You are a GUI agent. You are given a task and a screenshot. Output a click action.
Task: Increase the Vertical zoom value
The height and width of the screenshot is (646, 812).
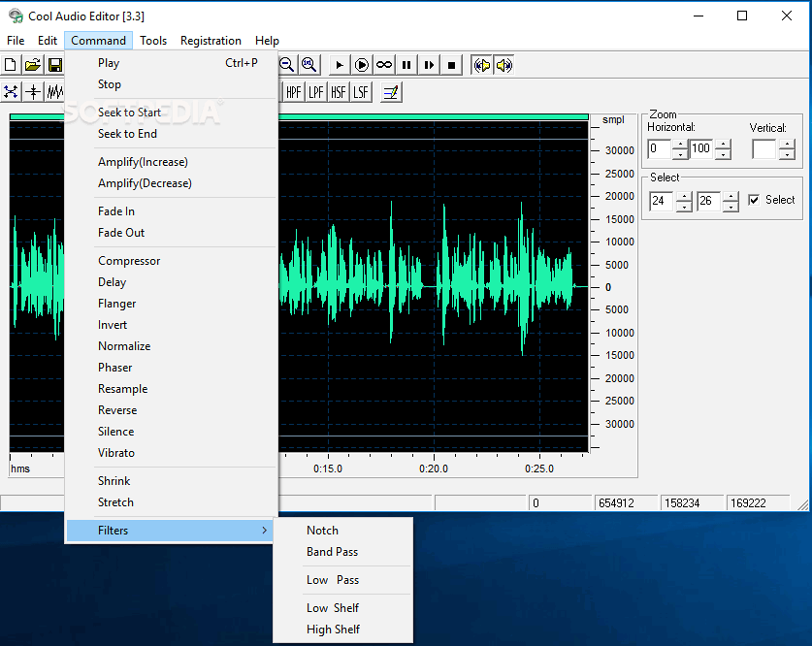click(787, 144)
